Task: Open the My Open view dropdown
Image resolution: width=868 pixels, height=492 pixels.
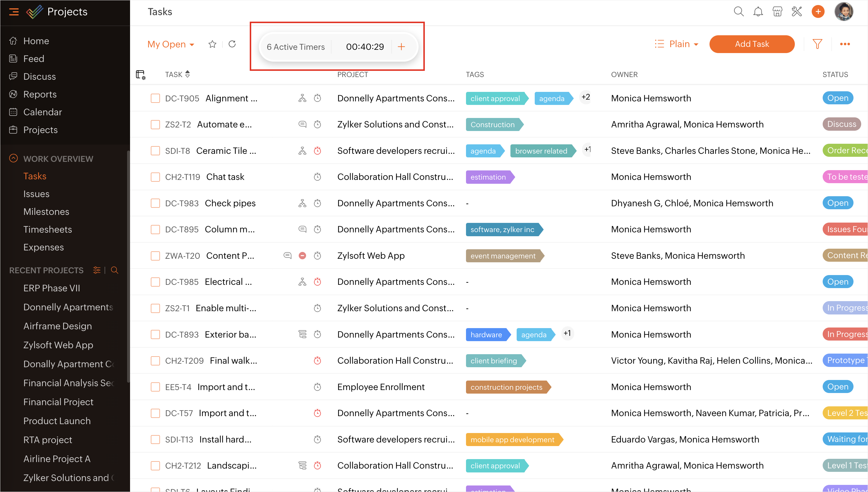Action: point(171,44)
